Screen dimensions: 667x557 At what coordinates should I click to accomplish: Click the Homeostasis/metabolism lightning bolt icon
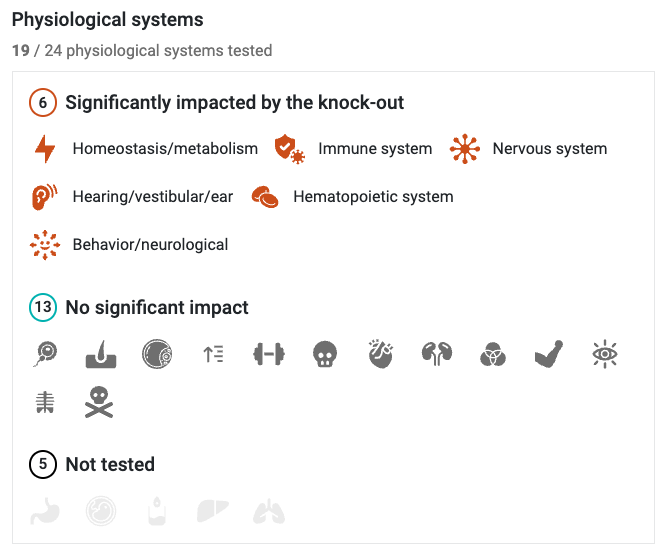[45, 149]
